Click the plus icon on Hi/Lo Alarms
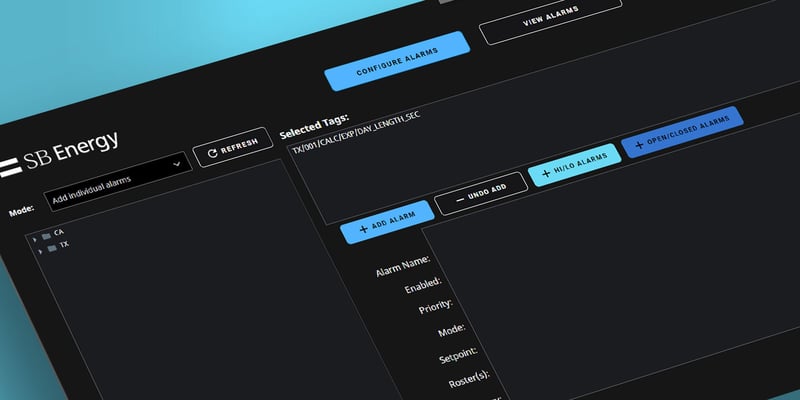Image resolution: width=800 pixels, height=400 pixels. (546, 173)
